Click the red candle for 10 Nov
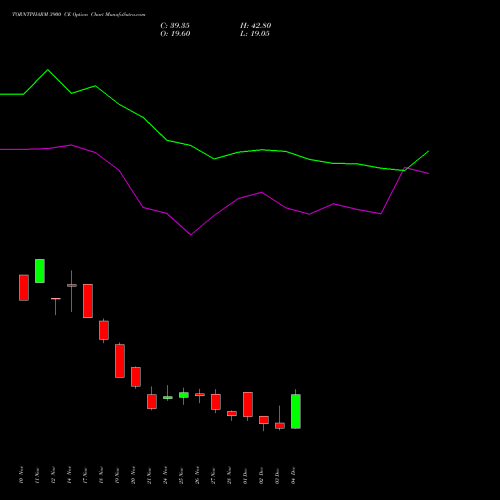Image resolution: width=500 pixels, height=500 pixels. click(x=24, y=288)
